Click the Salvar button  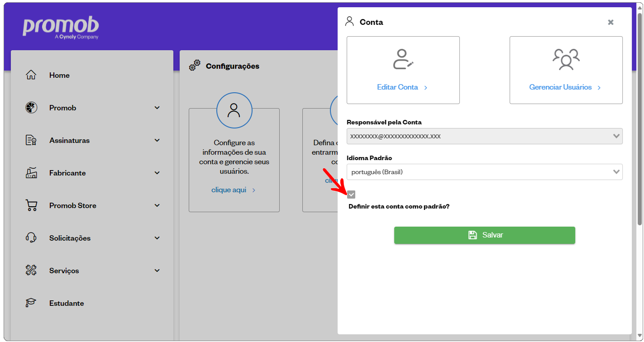tap(484, 235)
